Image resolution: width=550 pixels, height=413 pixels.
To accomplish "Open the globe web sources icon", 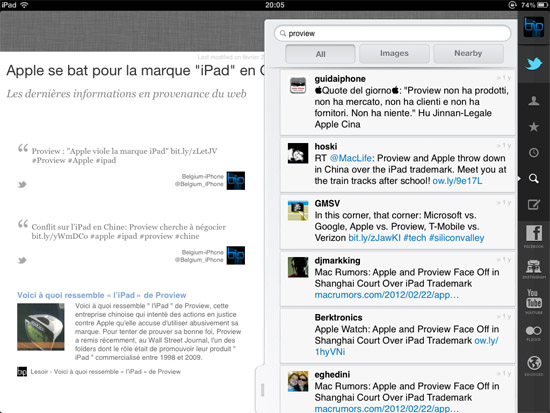I will [x=534, y=365].
